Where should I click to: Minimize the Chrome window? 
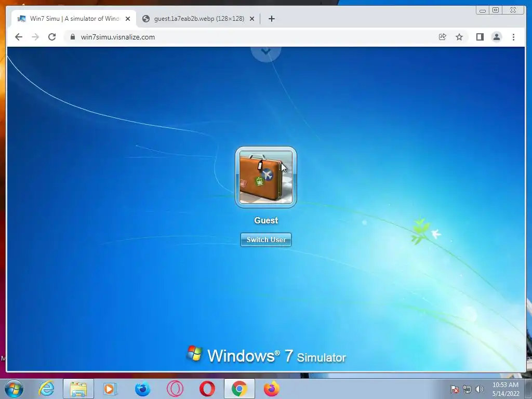coord(483,10)
